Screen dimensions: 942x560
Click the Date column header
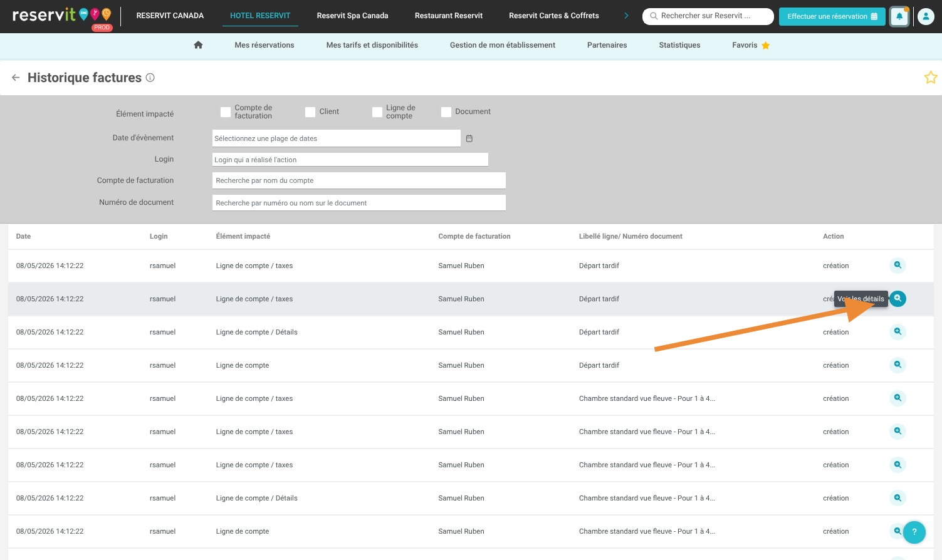[x=23, y=236]
